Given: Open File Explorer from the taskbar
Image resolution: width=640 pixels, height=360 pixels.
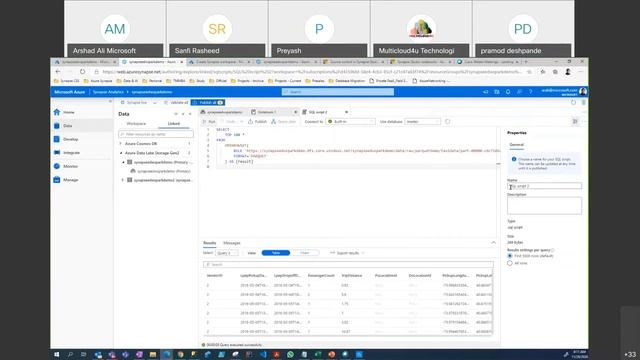Looking at the screenshot, I should 153,355.
